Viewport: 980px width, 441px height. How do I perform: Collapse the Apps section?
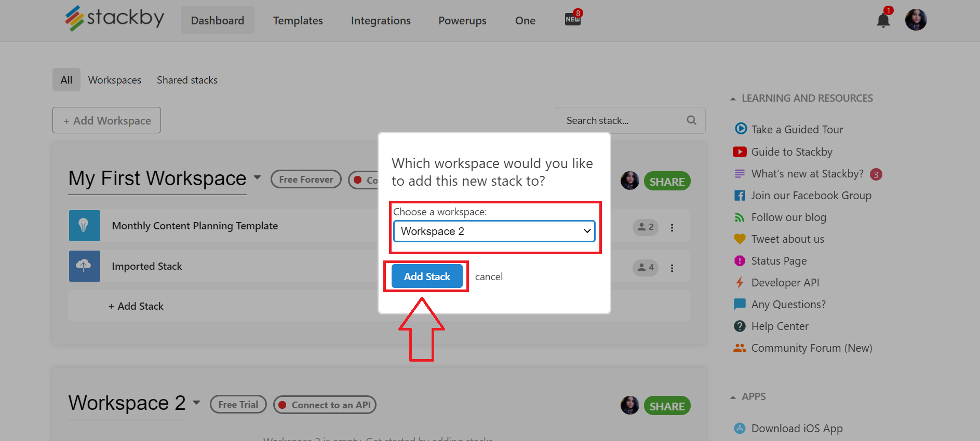pyautogui.click(x=733, y=397)
